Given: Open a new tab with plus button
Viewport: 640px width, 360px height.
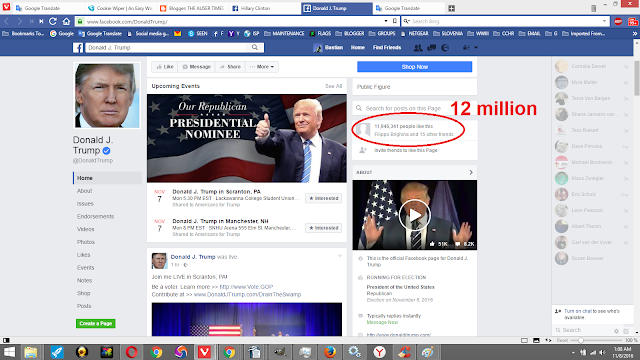Looking at the screenshot, I should click(x=451, y=8).
